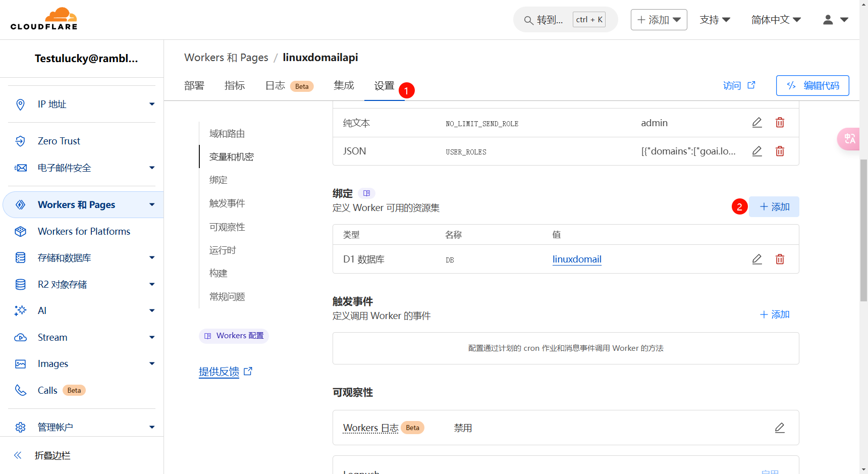The width and height of the screenshot is (868, 474).
Task: Click the floating translate widget icon
Action: [849, 139]
